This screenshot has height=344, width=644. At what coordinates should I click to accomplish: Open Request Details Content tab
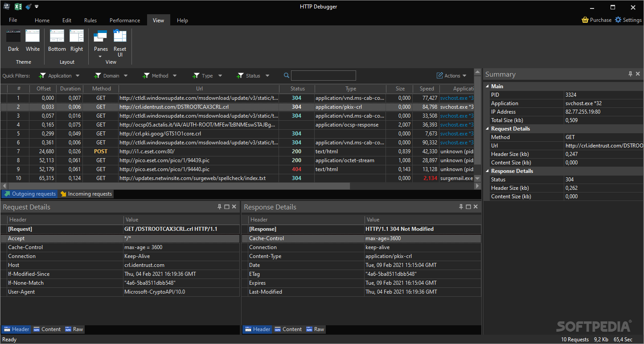(47, 329)
